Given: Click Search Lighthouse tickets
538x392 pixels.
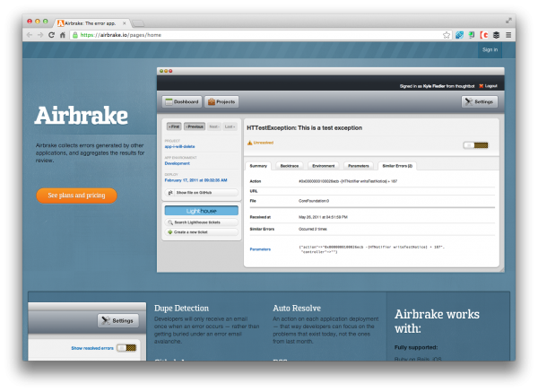Looking at the screenshot, I should tap(202, 222).
